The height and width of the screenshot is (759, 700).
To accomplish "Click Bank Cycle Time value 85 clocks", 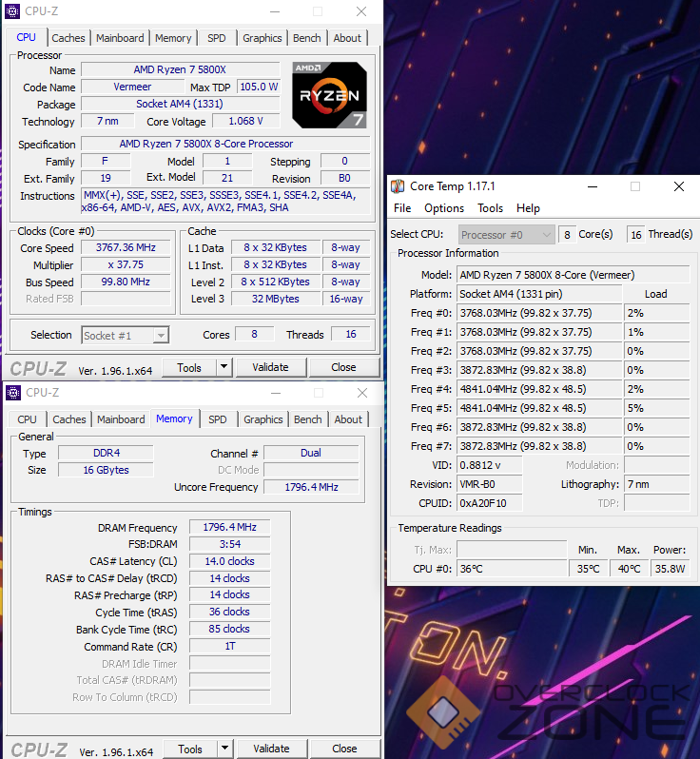I will pos(230,629).
